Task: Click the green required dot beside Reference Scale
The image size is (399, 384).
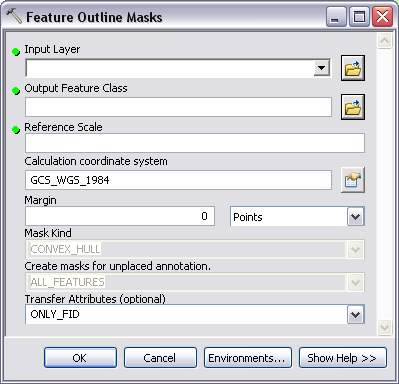Action: pos(16,129)
